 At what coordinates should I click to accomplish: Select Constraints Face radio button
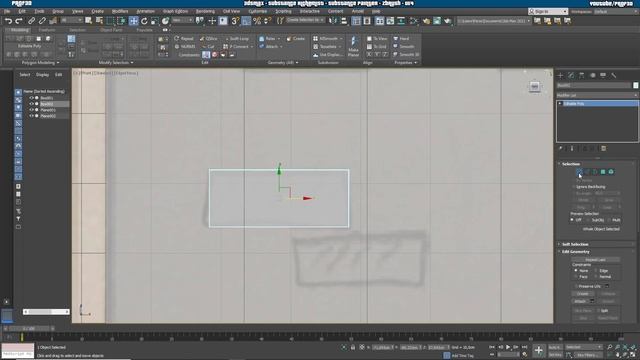click(x=576, y=277)
